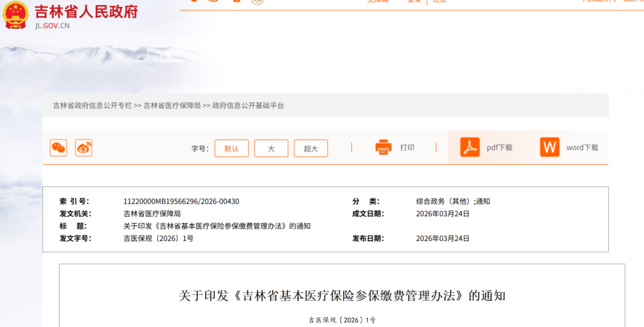Click the document main heading 关于印发…的通知
This screenshot has width=644, height=327.
[x=342, y=296]
